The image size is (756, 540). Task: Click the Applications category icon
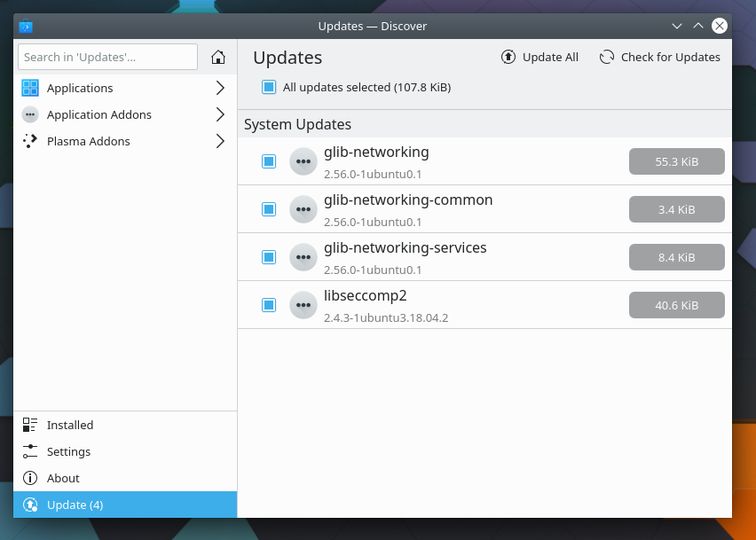point(30,88)
